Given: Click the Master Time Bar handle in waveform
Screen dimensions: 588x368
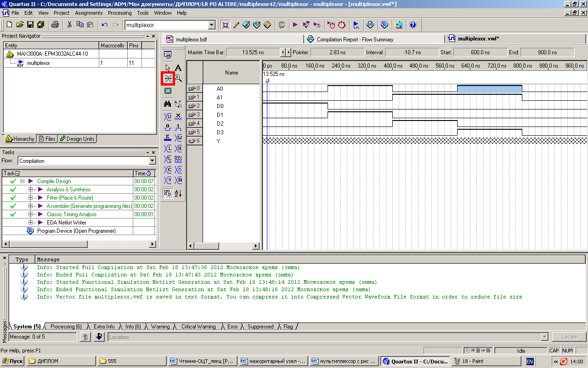Looking at the screenshot, I should click(267, 80).
